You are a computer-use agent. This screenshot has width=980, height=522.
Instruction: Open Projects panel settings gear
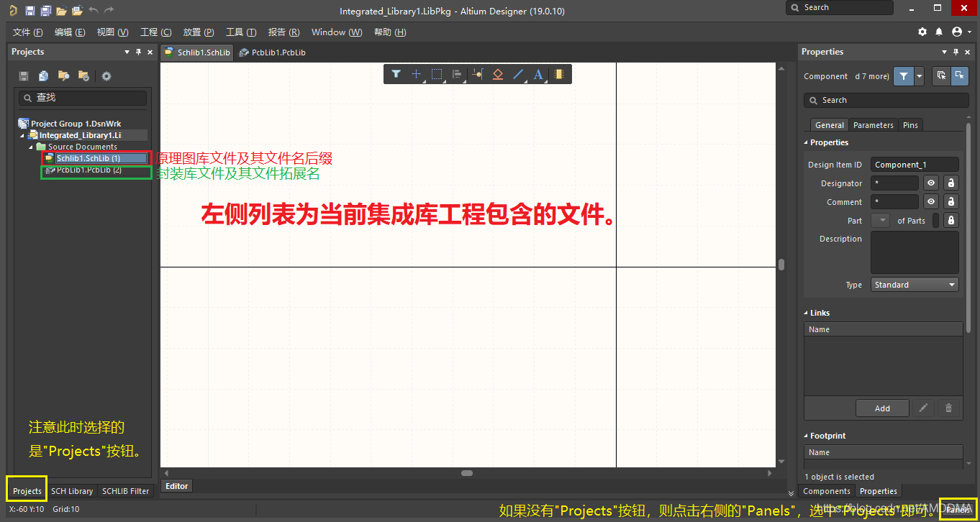pos(106,76)
